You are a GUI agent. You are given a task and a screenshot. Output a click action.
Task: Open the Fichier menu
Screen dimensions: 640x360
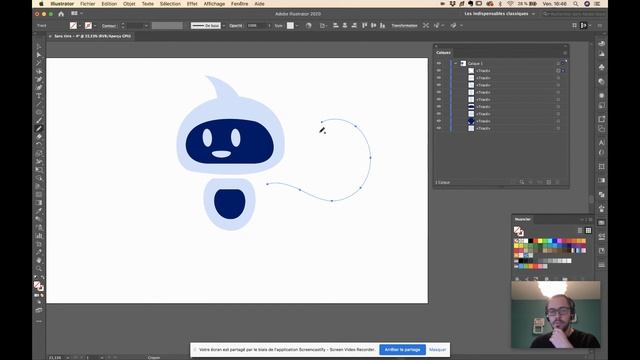click(x=87, y=4)
